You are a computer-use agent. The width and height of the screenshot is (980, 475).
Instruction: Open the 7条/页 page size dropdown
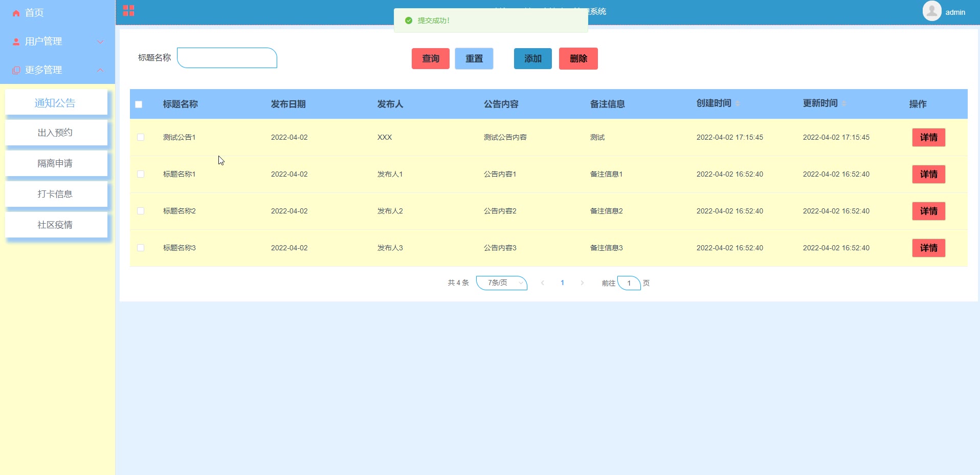[x=501, y=283]
